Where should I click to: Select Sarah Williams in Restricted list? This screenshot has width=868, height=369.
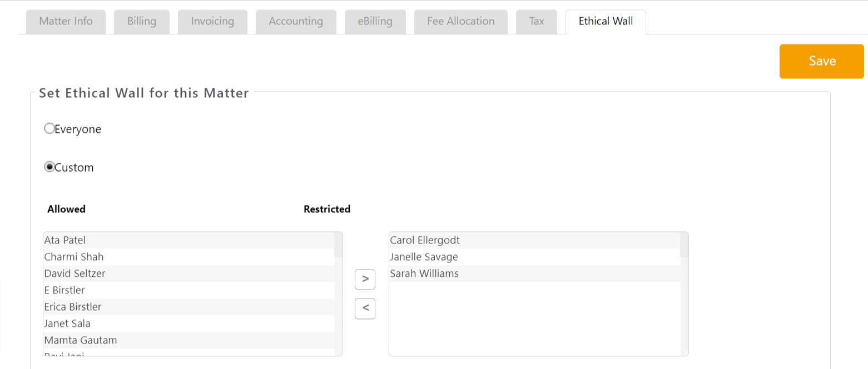(424, 273)
